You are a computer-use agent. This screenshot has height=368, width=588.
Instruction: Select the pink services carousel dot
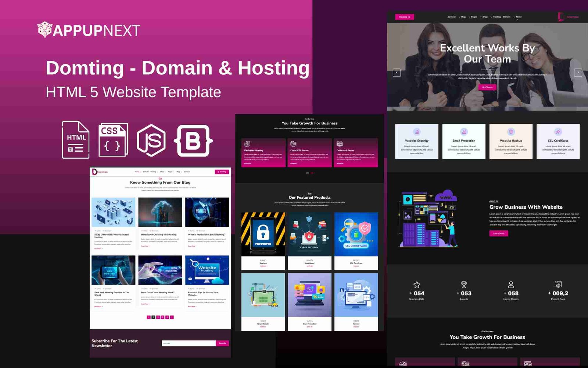[x=312, y=173]
